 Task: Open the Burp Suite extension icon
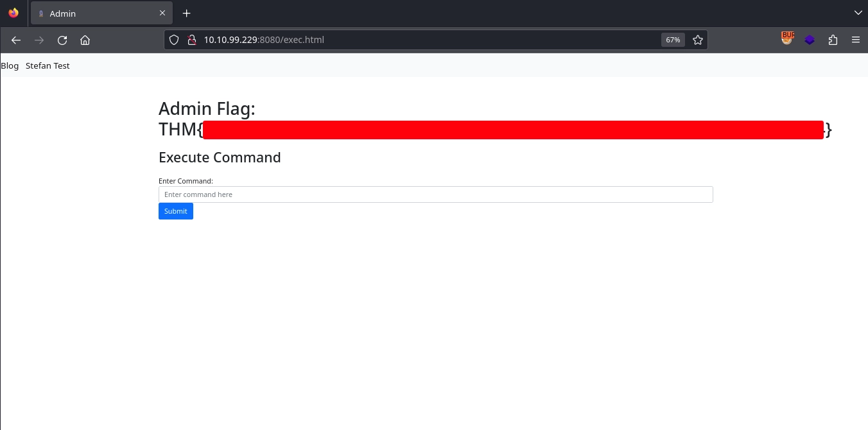point(787,39)
